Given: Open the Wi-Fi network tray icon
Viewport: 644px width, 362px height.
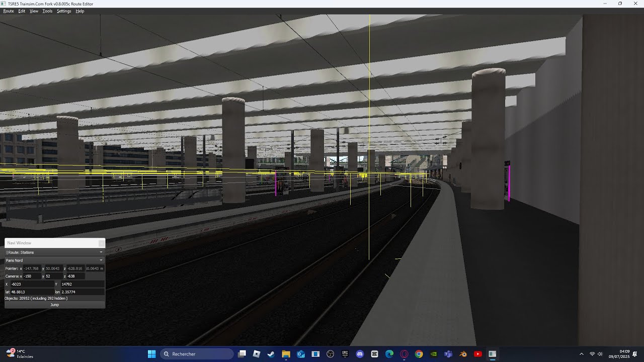Looking at the screenshot, I should pyautogui.click(x=592, y=354).
